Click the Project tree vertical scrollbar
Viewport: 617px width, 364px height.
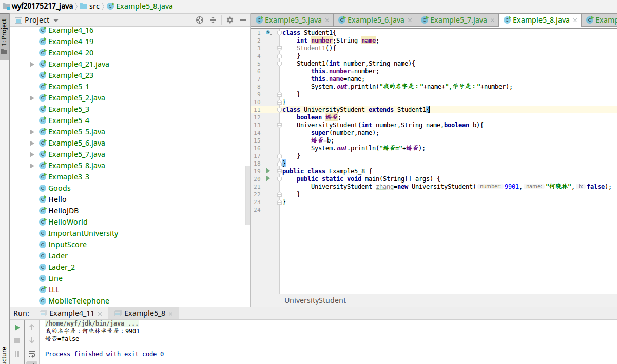(248, 195)
